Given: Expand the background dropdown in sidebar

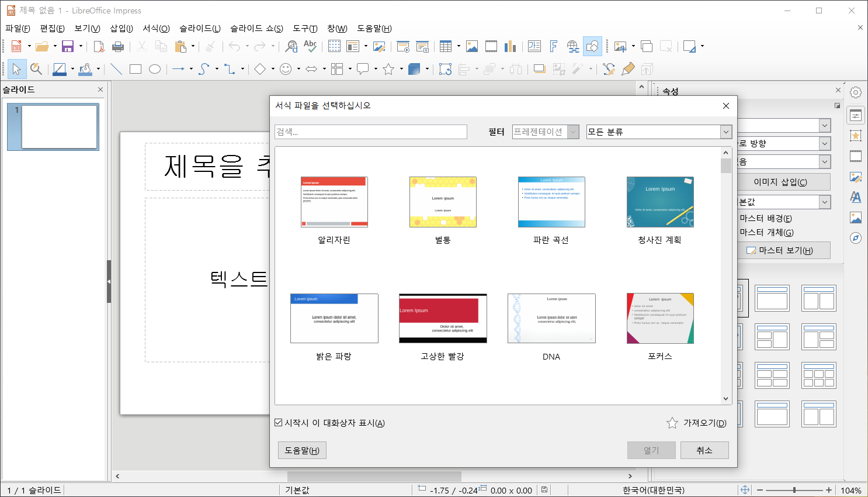Looking at the screenshot, I should [825, 161].
